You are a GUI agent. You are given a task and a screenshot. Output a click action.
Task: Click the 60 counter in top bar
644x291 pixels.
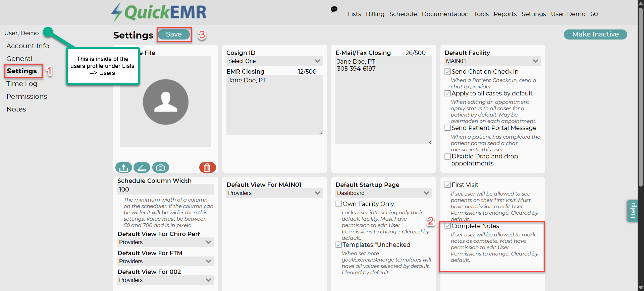594,14
